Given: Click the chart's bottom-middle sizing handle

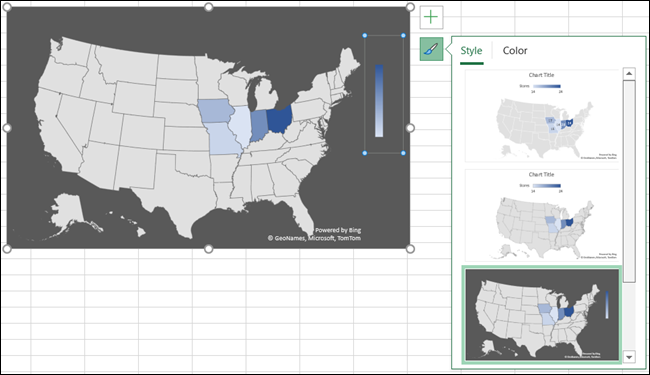Looking at the screenshot, I should [x=209, y=249].
